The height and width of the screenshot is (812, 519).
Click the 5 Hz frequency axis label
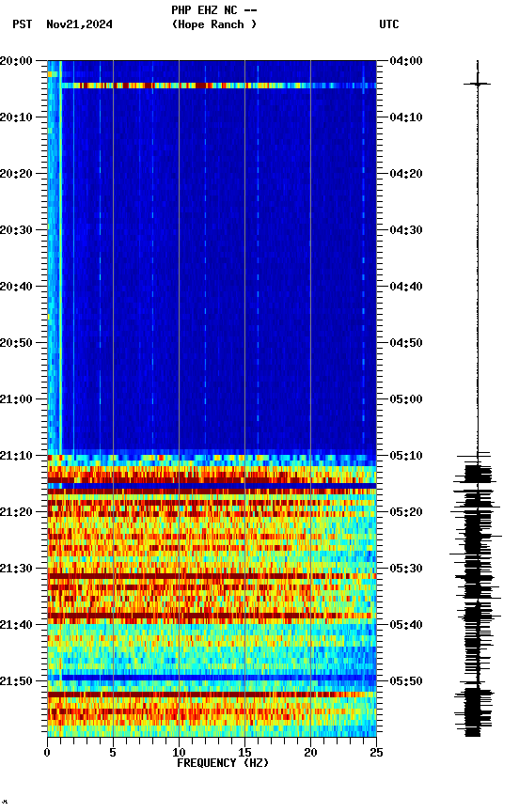[113, 753]
